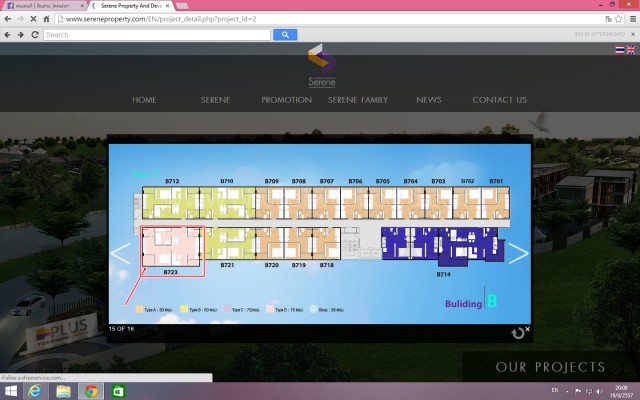640x400 pixels.
Task: Switch site language with the UK flag
Action: point(631,50)
